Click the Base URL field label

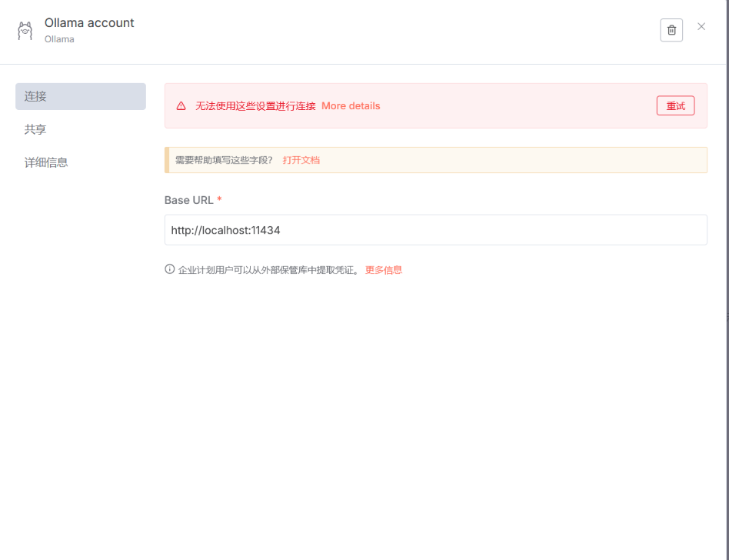(x=188, y=200)
